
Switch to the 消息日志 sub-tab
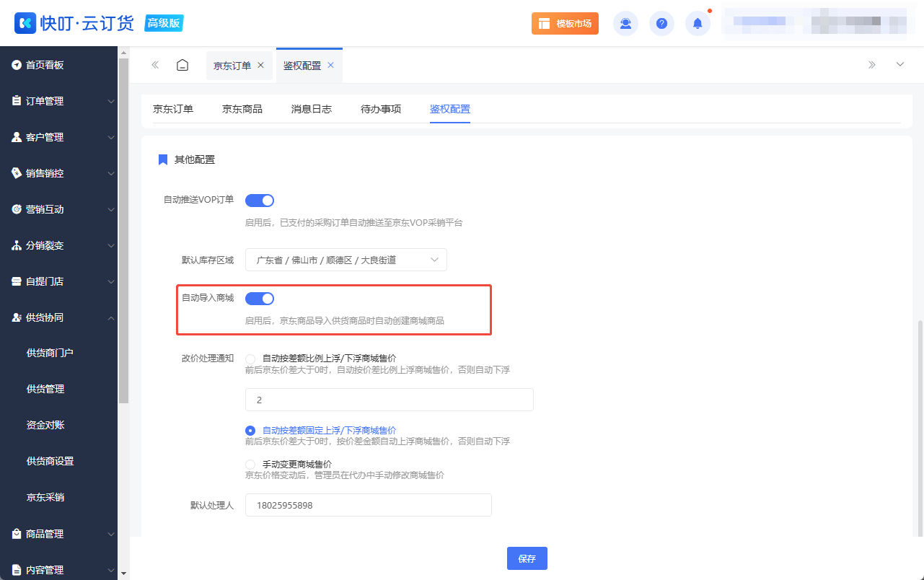coord(312,109)
